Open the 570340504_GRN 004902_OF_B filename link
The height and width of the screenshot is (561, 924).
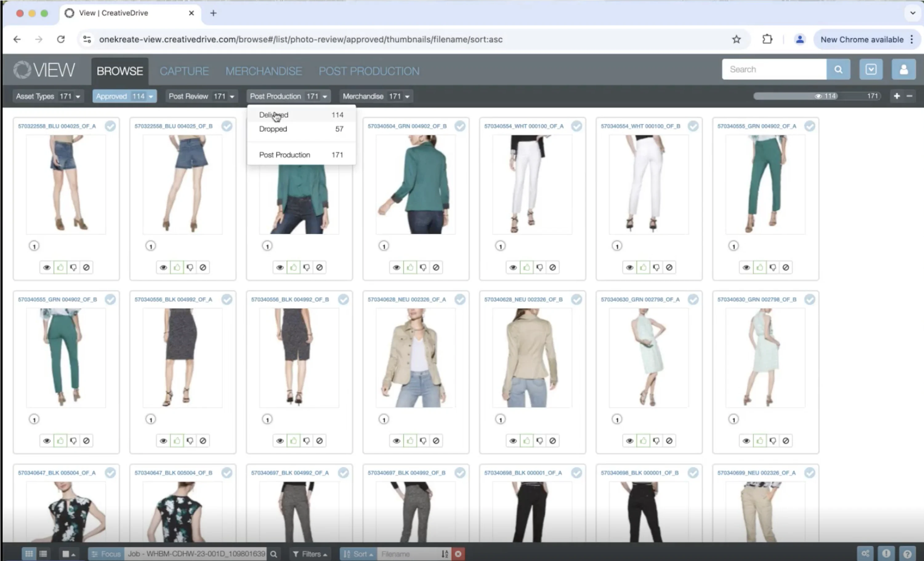tap(407, 126)
